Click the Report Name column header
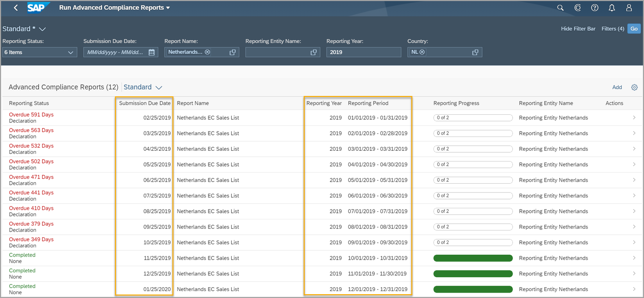The image size is (644, 298). click(x=193, y=103)
